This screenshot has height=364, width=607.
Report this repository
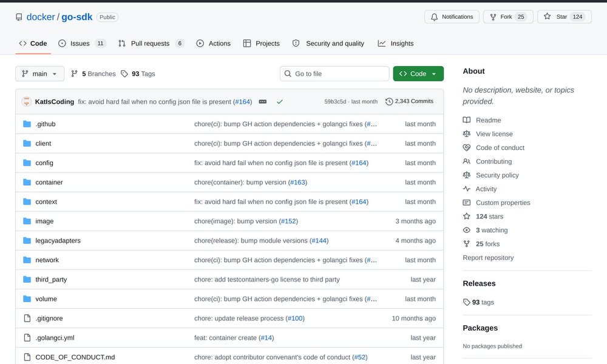tap(488, 258)
